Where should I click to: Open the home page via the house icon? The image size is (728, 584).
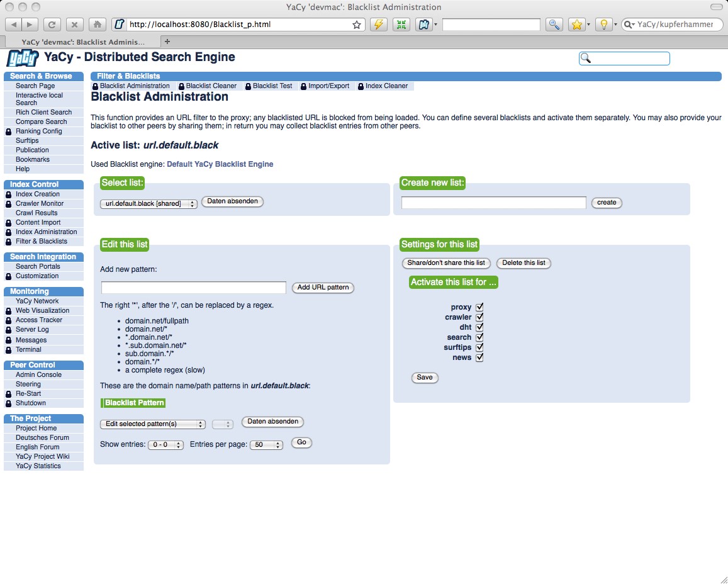pyautogui.click(x=97, y=25)
